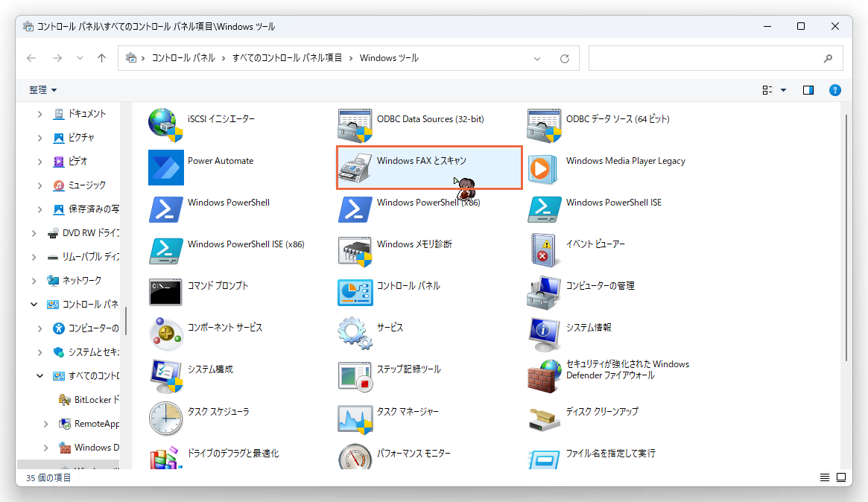
Task: Select the コントロール パネル item icon in list
Action: tap(355, 292)
